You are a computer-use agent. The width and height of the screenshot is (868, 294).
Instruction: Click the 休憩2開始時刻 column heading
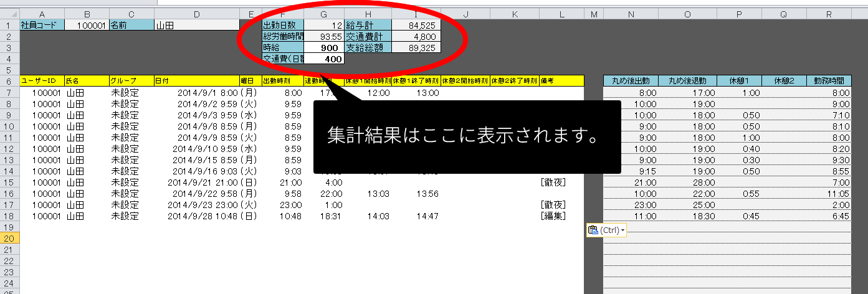tap(465, 81)
